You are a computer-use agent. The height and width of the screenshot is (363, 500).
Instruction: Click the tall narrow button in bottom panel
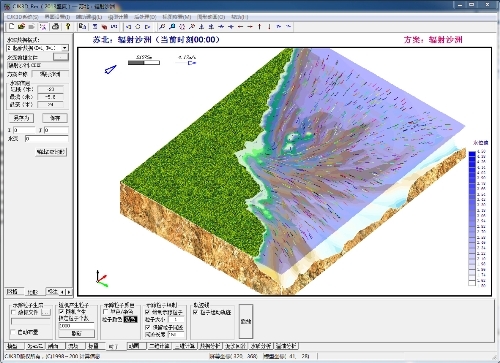pos(246,321)
